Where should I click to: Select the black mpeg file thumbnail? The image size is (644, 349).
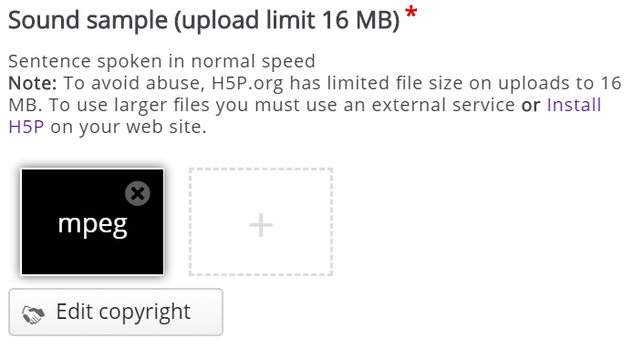click(x=92, y=221)
